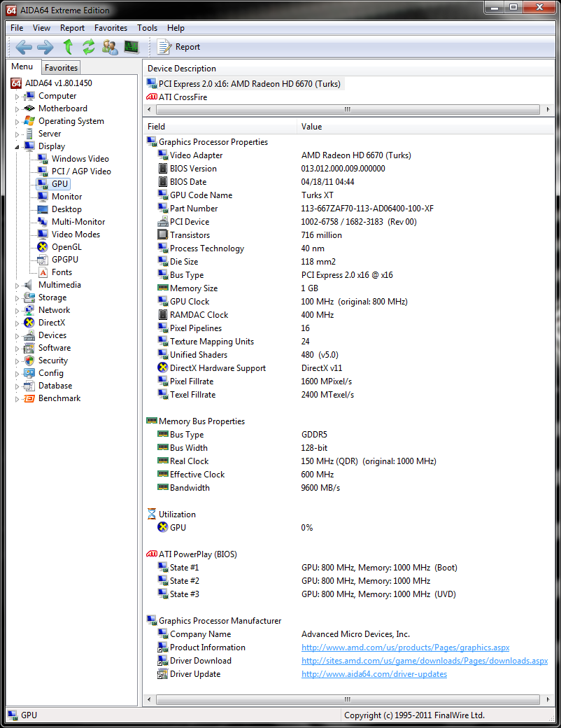561x728 pixels.
Task: Open Manage Users toolbar icon
Action: [110, 47]
